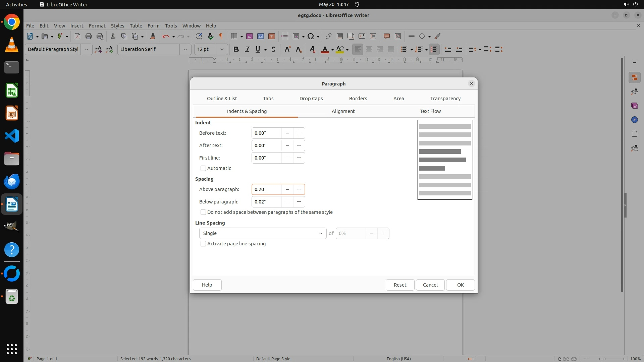Image resolution: width=644 pixels, height=362 pixels.
Task: Check Do not add space between paragraphs
Action: pyautogui.click(x=203, y=212)
